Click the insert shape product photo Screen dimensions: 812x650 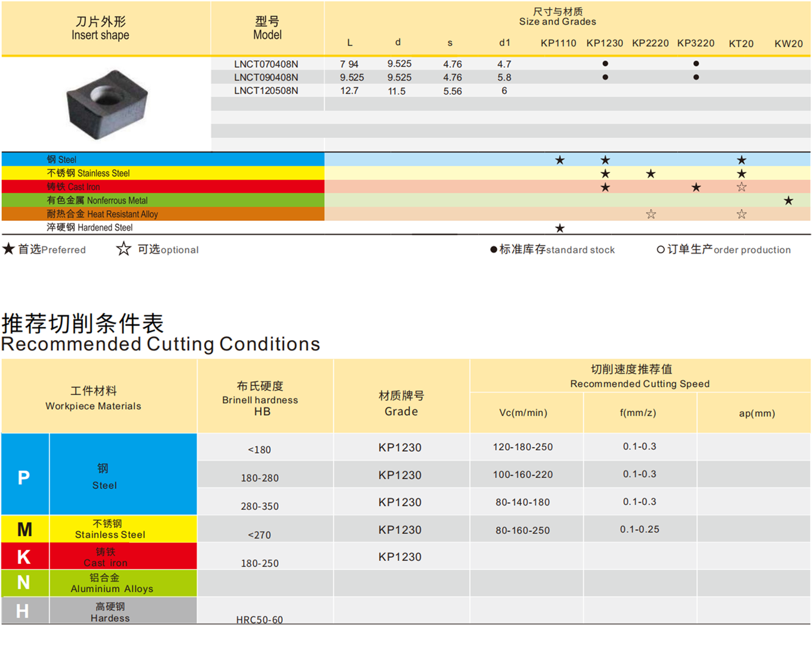(x=107, y=103)
